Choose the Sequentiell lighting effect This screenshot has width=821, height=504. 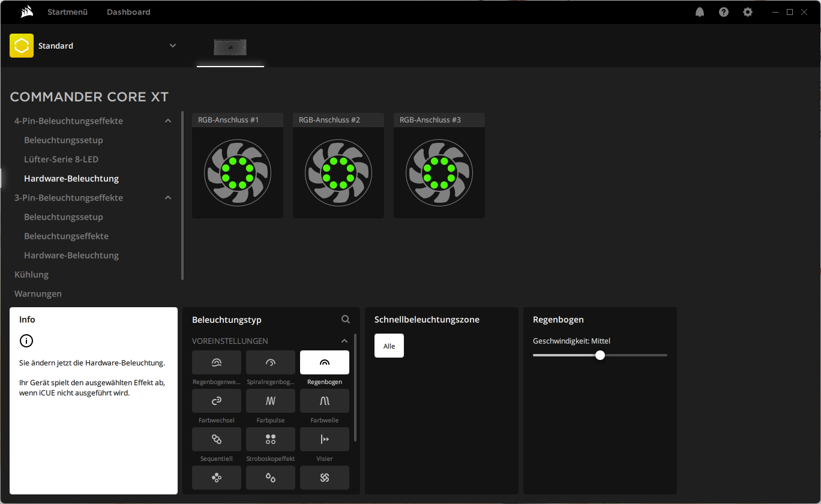point(217,439)
